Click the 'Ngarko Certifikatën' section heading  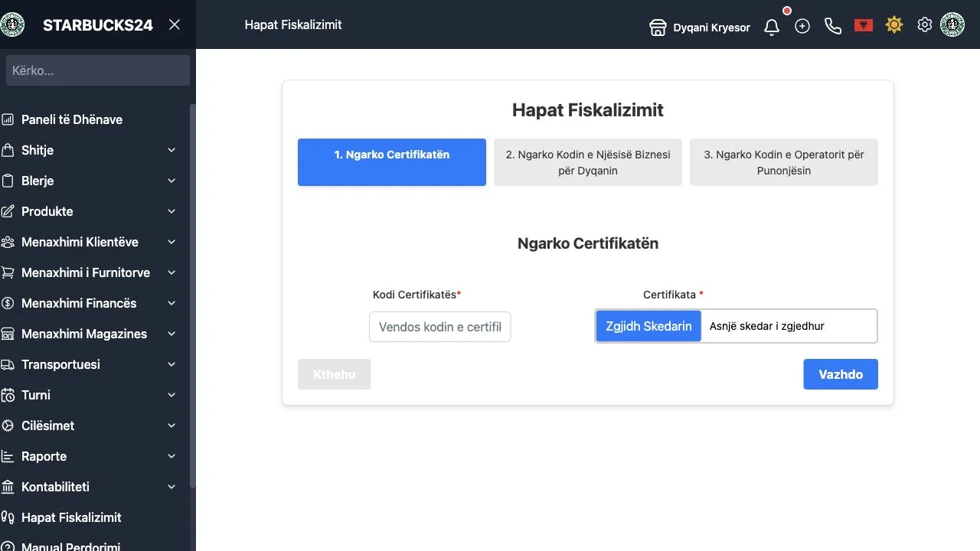coord(588,243)
